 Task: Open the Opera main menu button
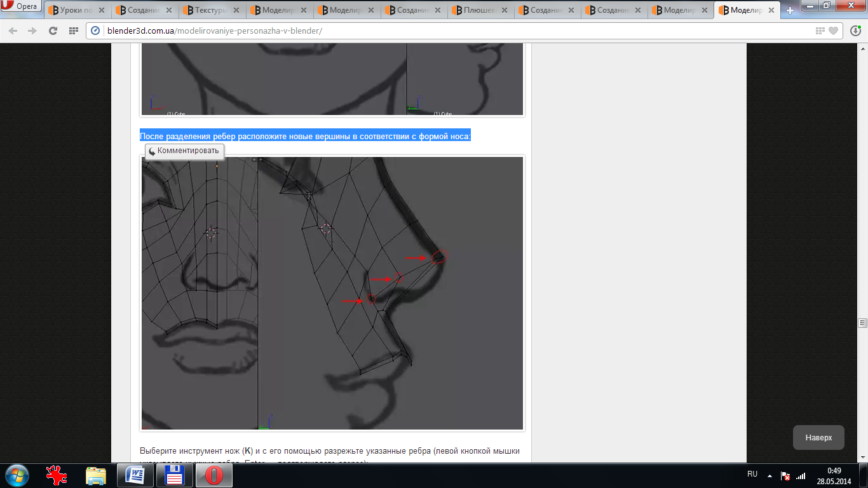pyautogui.click(x=21, y=6)
